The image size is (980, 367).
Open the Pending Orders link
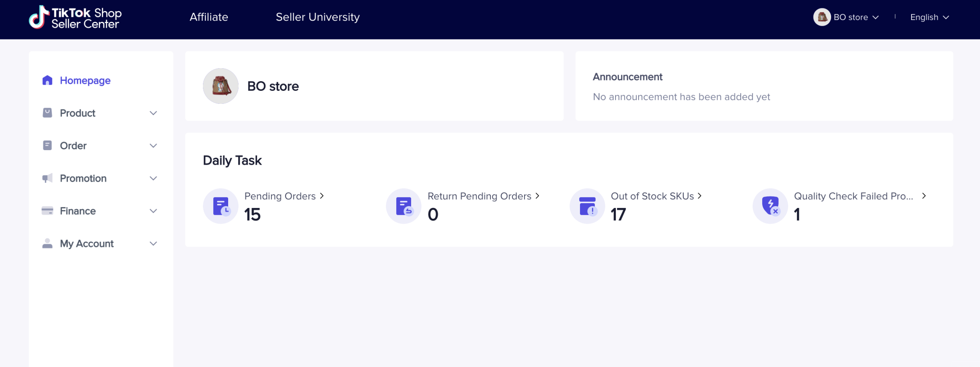284,196
